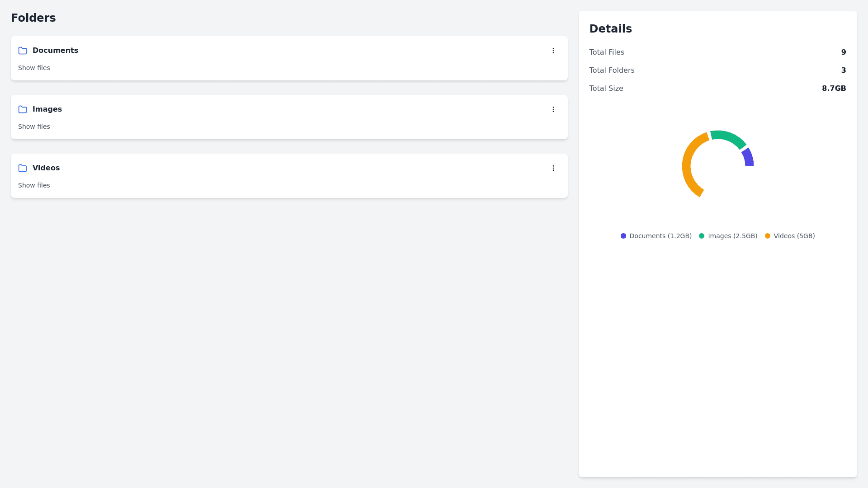Click the Videos folder icon

coord(23,168)
